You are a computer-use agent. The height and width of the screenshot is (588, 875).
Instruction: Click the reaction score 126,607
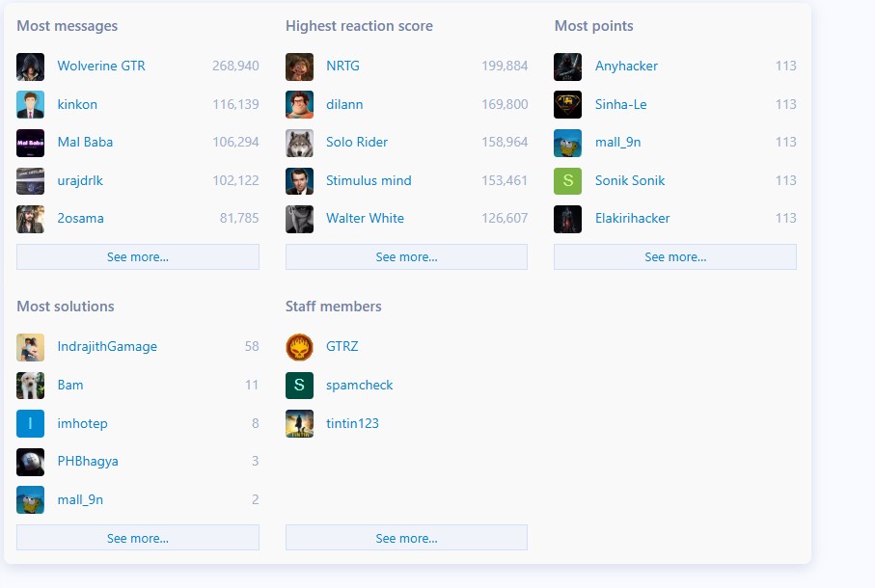[505, 219]
